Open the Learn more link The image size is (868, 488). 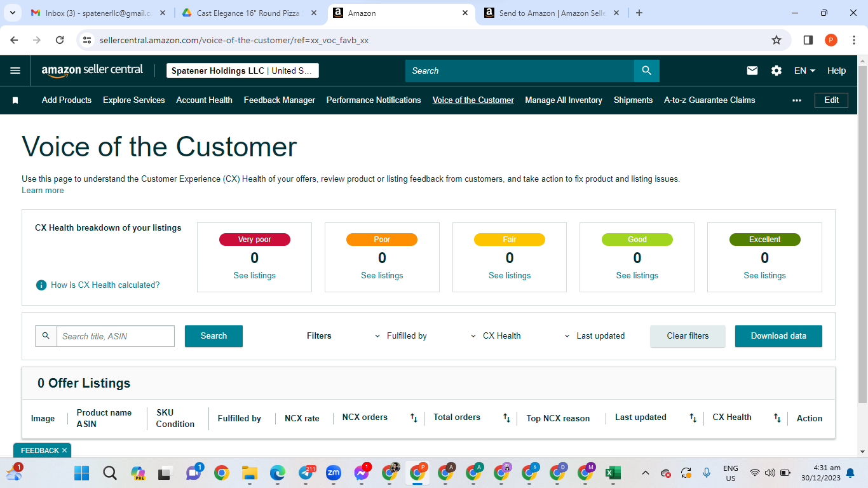point(43,191)
